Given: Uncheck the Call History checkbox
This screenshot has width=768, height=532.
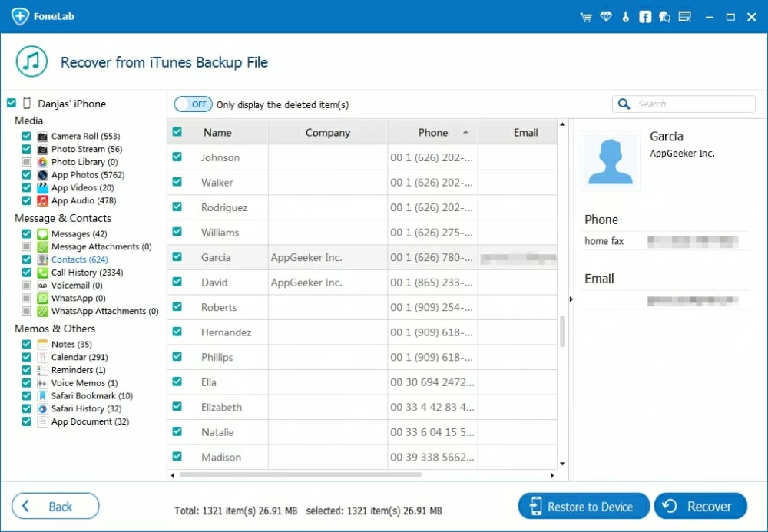Looking at the screenshot, I should pos(27,273).
